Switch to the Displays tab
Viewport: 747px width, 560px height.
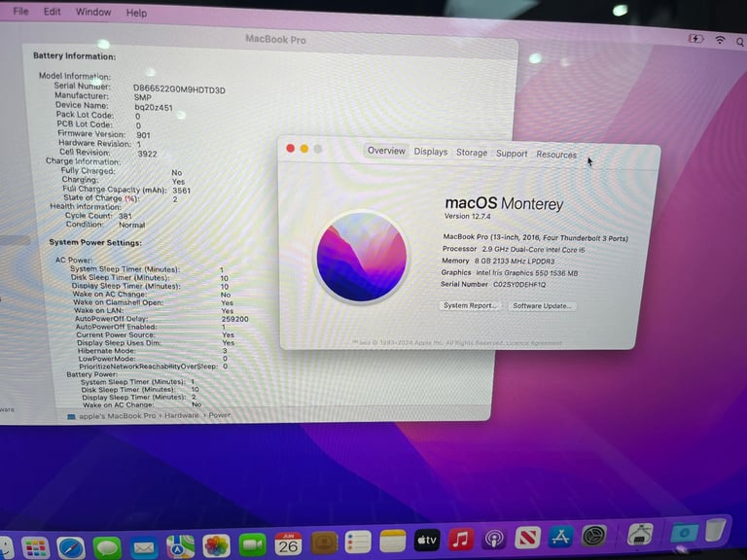click(431, 152)
